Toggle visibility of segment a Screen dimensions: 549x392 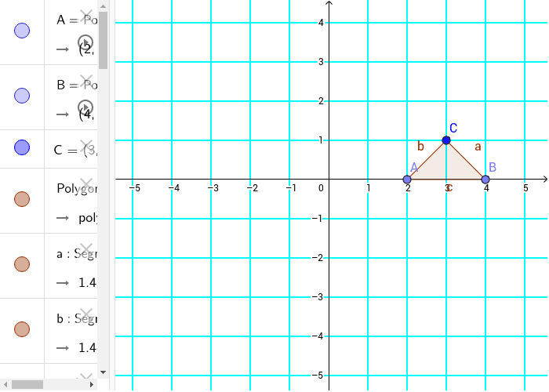point(22,264)
